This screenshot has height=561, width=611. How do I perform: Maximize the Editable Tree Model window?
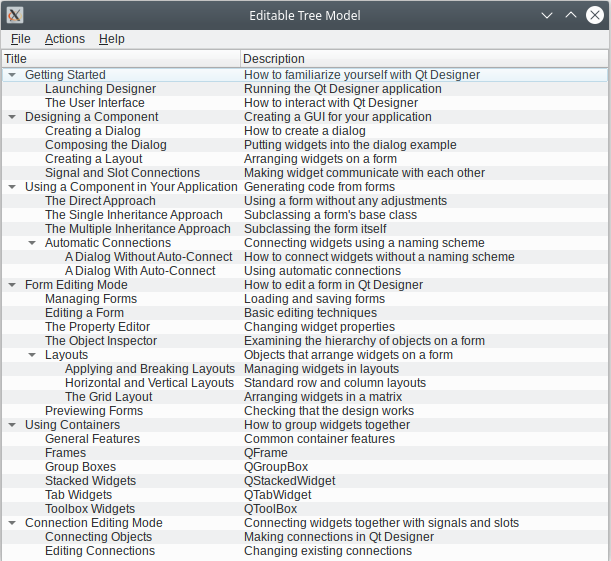coord(571,15)
